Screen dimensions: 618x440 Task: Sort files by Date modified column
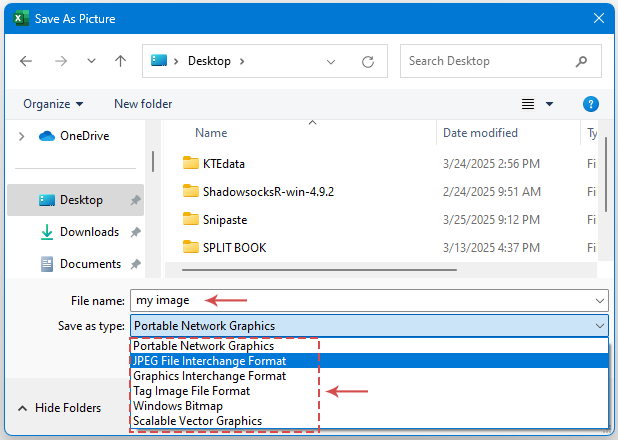(482, 133)
